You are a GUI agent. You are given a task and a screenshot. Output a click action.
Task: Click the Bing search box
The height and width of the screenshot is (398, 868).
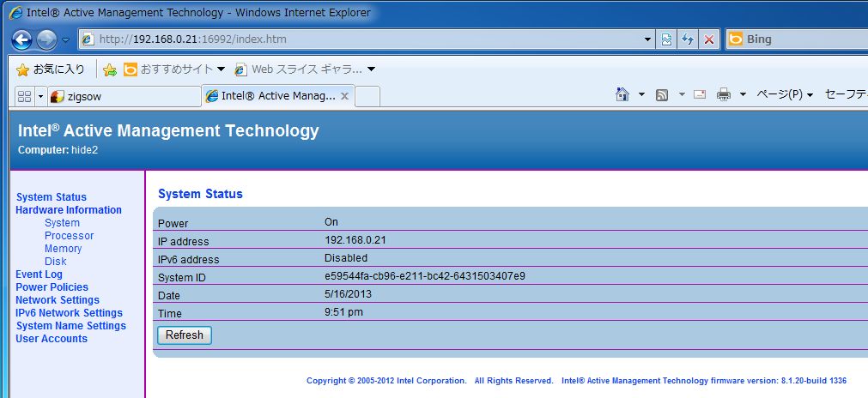tap(797, 39)
